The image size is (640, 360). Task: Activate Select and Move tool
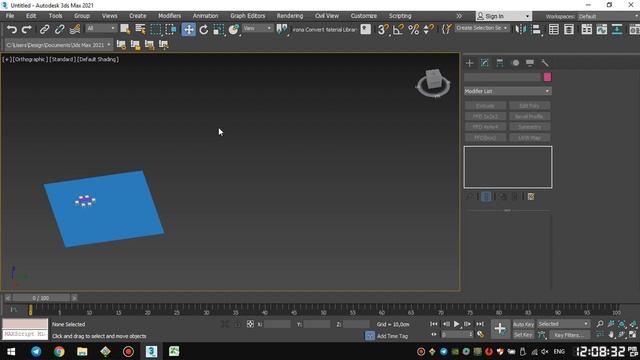click(x=189, y=29)
